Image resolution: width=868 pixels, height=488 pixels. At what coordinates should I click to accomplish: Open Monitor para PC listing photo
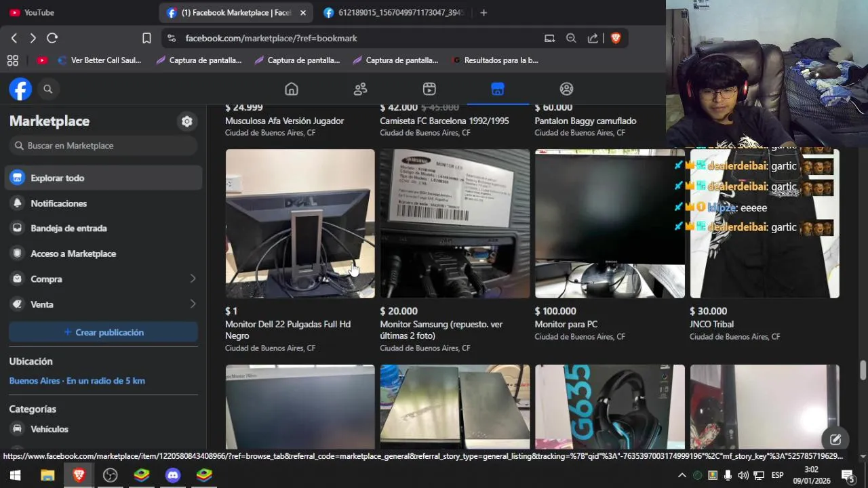[x=610, y=224]
